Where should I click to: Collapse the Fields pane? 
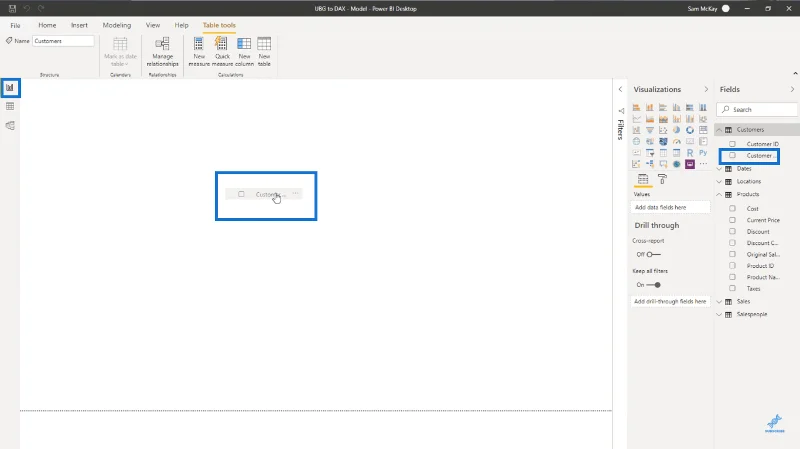click(x=792, y=89)
